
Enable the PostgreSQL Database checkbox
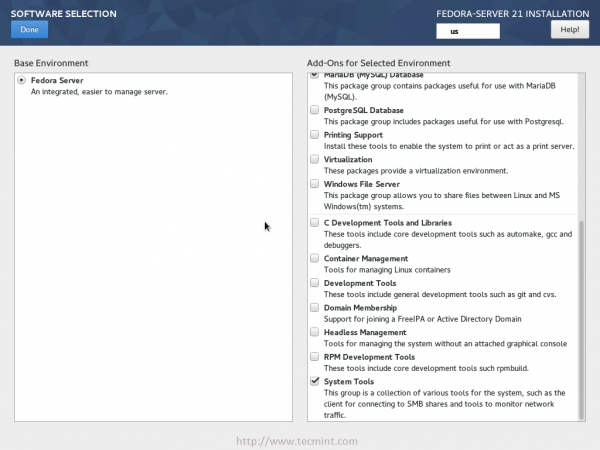coord(315,110)
